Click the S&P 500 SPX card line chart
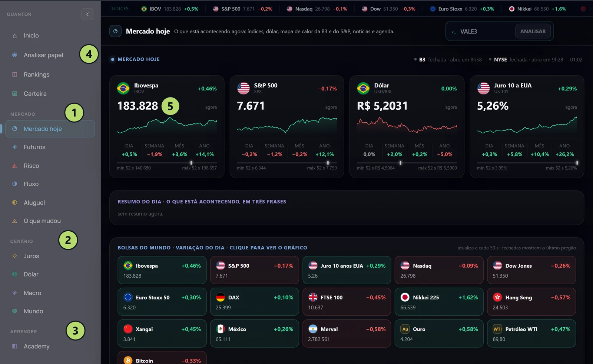The image size is (593, 364). 287,125
